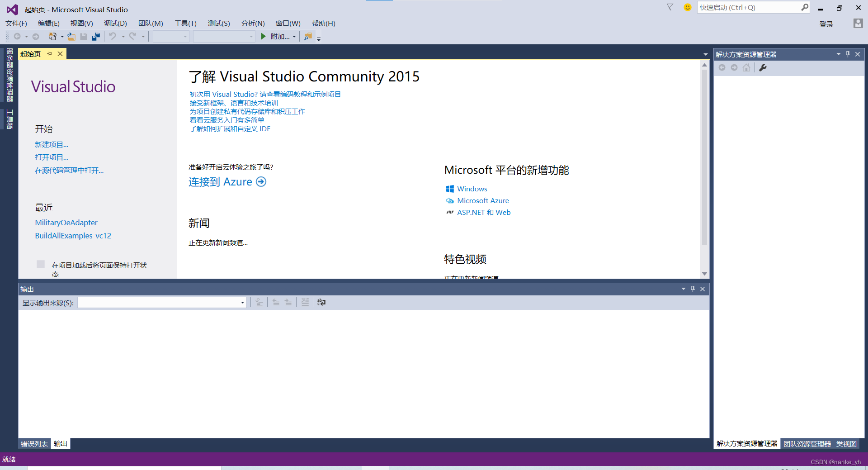Open the 编辑(E) menu
The image size is (868, 470).
coord(49,24)
